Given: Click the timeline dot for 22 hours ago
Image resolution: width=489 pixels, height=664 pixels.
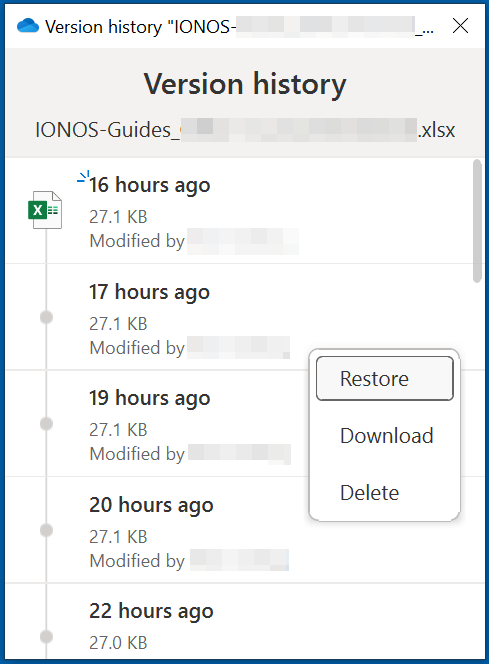Looking at the screenshot, I should [x=46, y=636].
